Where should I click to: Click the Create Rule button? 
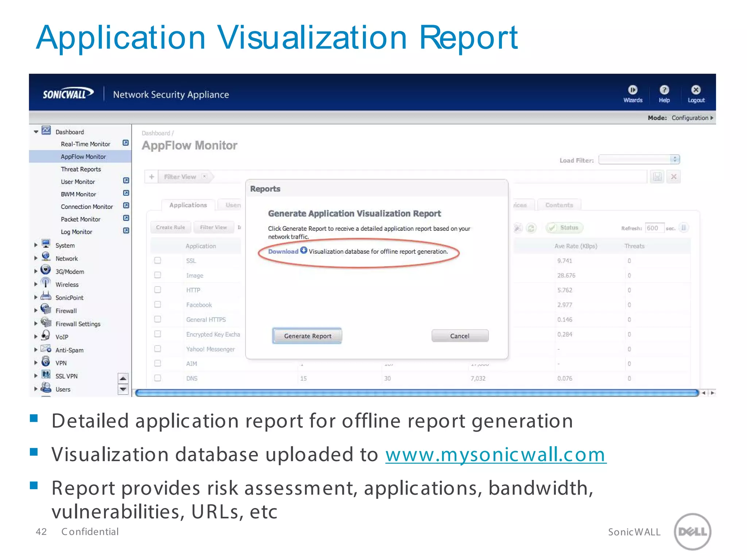pos(170,227)
